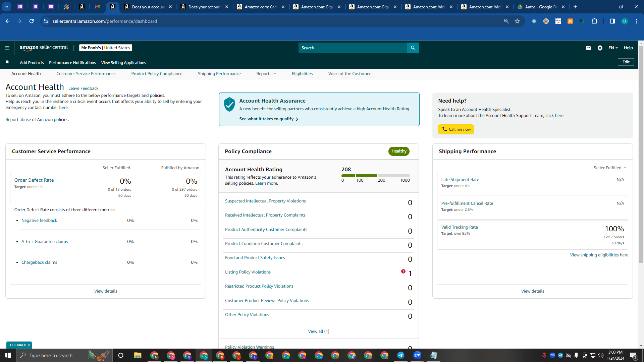Viewport: 644px width, 362px height.
Task: Open the Help link in header
Action: click(628, 48)
